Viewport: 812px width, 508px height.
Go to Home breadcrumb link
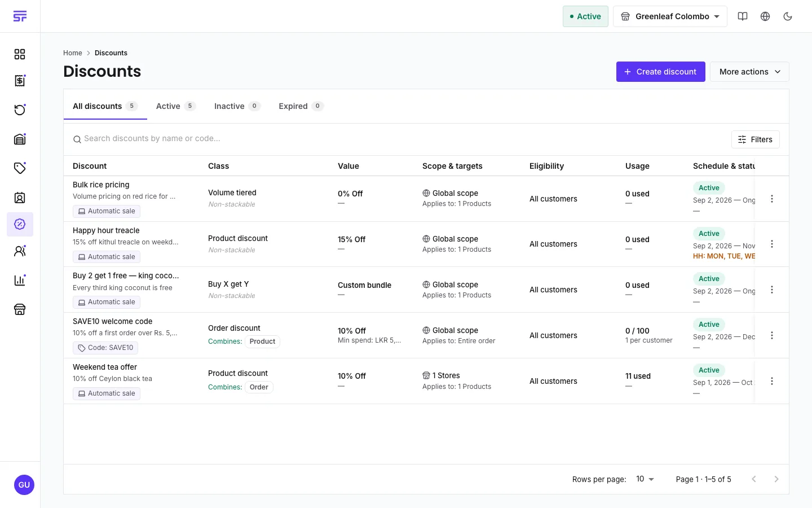[73, 53]
